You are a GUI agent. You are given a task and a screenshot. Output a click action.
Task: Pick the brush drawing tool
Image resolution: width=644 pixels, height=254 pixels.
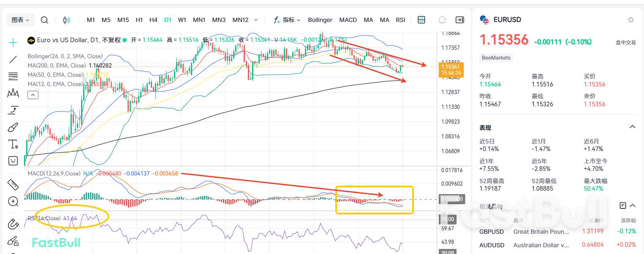coord(13,127)
